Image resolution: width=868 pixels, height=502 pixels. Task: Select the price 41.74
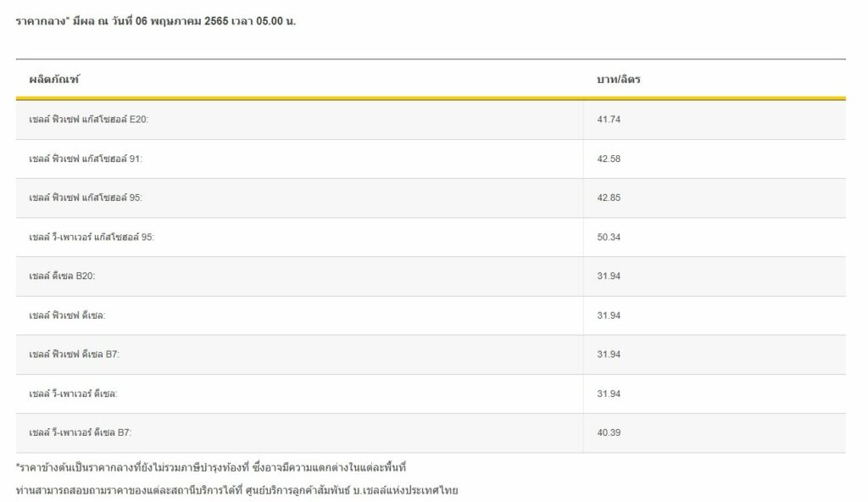pos(609,119)
